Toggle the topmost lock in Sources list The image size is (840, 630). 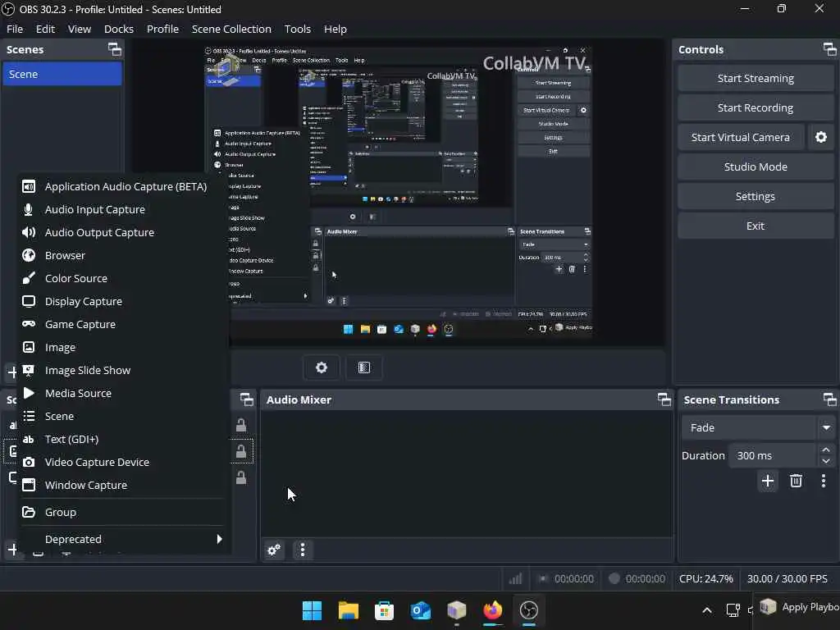coord(241,426)
